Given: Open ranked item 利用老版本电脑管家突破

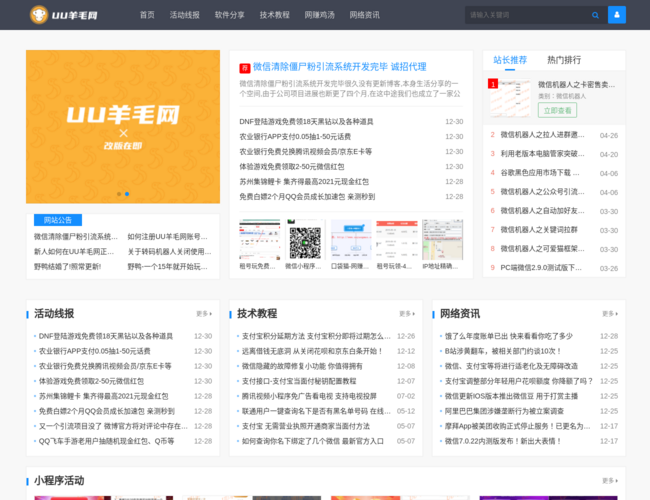Looking at the screenshot, I should [x=542, y=154].
